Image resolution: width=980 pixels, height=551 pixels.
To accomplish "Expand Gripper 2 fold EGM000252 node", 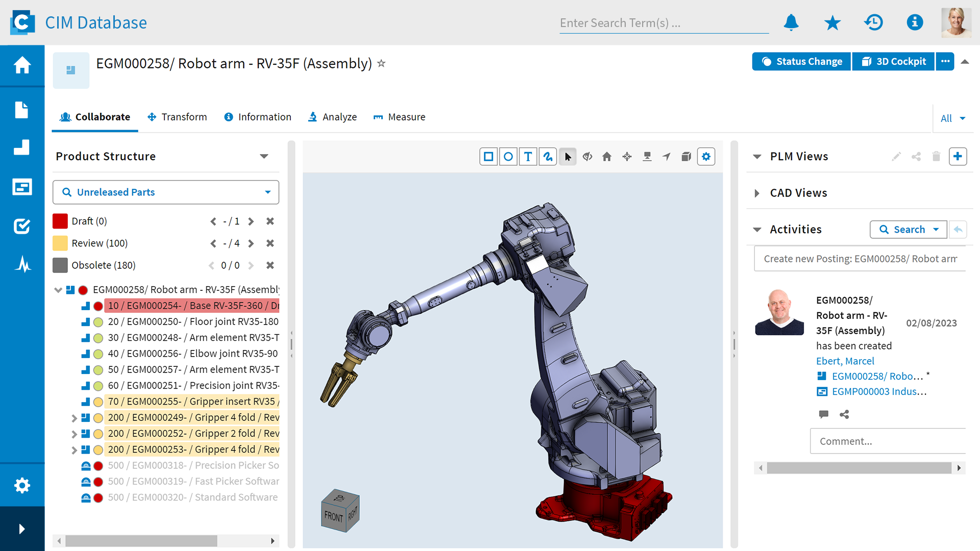I will tap(74, 434).
